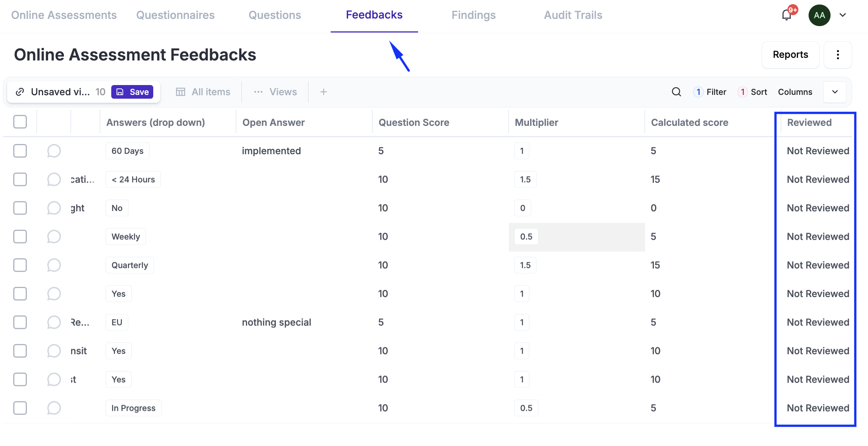Switch to the Findings tab
This screenshot has height=446, width=868.
point(473,15)
